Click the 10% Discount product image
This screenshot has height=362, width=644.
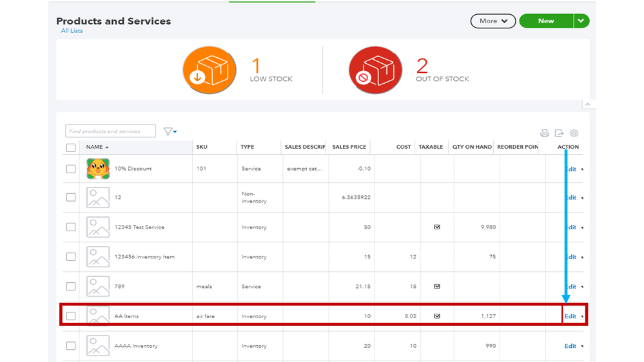(x=98, y=169)
